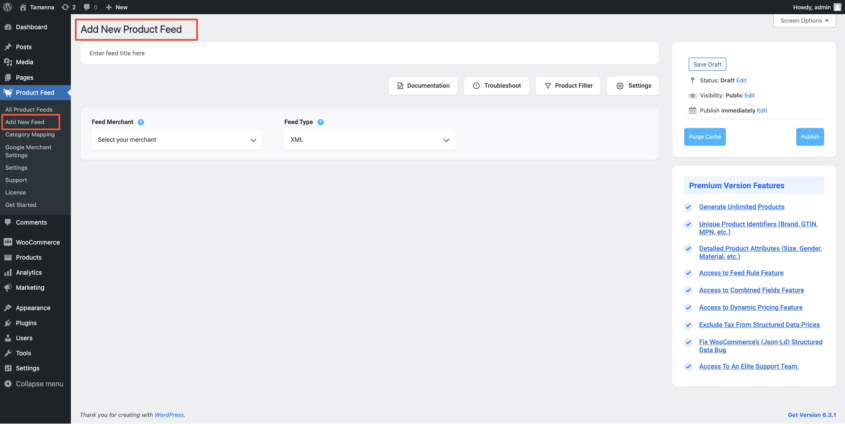
Task: Open Product Filter button
Action: coord(568,86)
